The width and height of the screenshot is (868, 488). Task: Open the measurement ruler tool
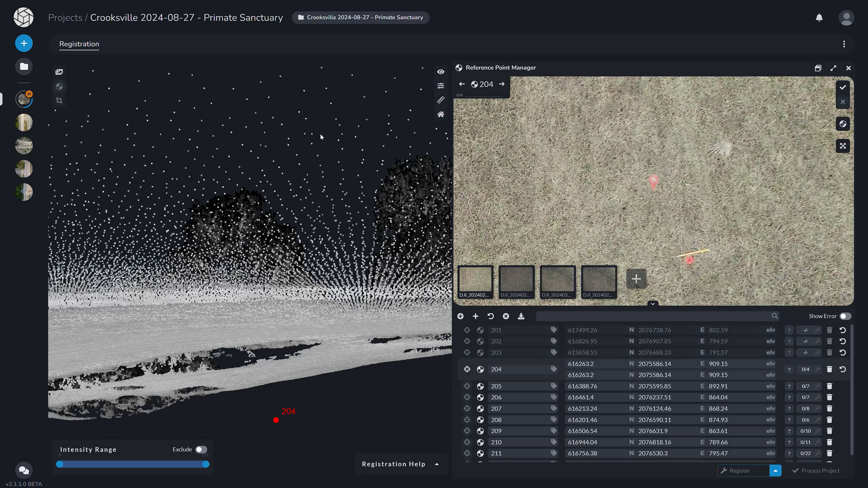click(441, 100)
